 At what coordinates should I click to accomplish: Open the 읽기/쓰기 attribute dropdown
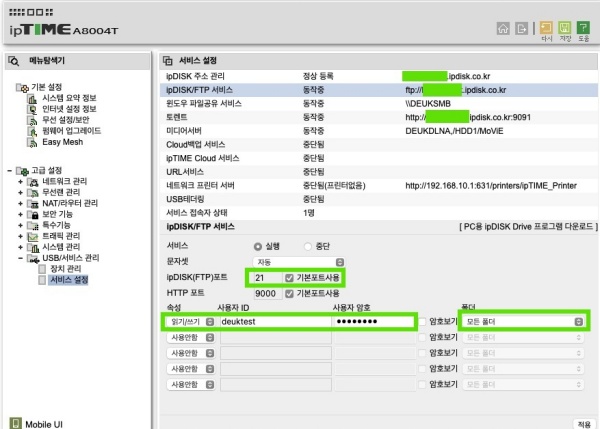190,322
